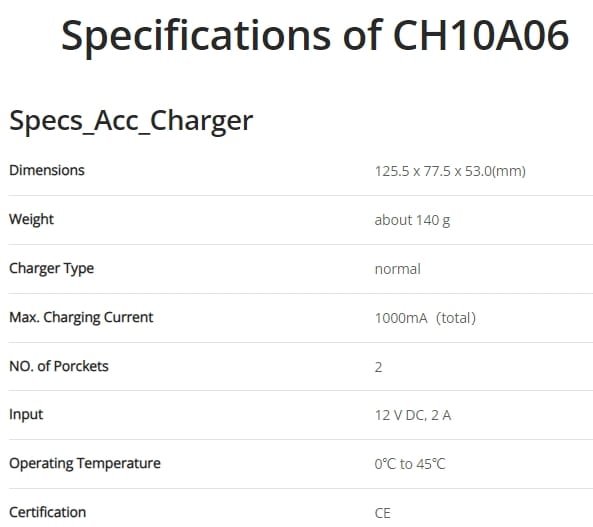Select the pockets count value 2
This screenshot has width=593, height=527.
point(378,367)
